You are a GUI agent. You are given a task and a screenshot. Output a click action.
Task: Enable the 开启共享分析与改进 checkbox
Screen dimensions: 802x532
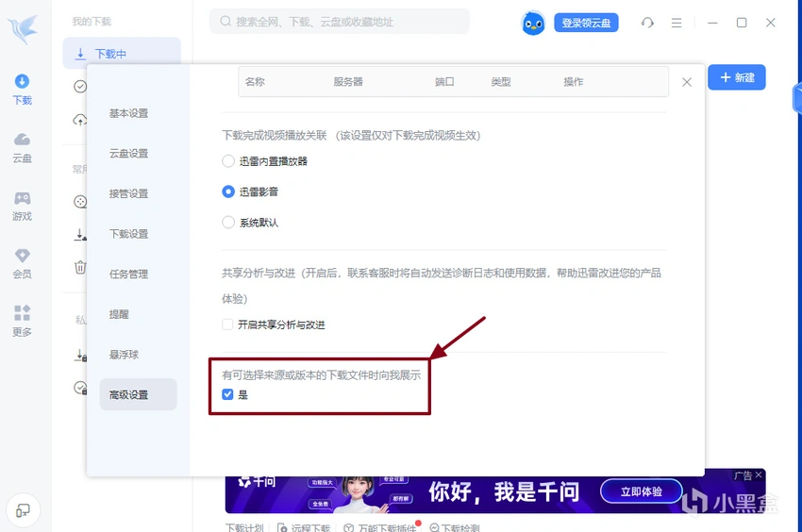tap(227, 324)
